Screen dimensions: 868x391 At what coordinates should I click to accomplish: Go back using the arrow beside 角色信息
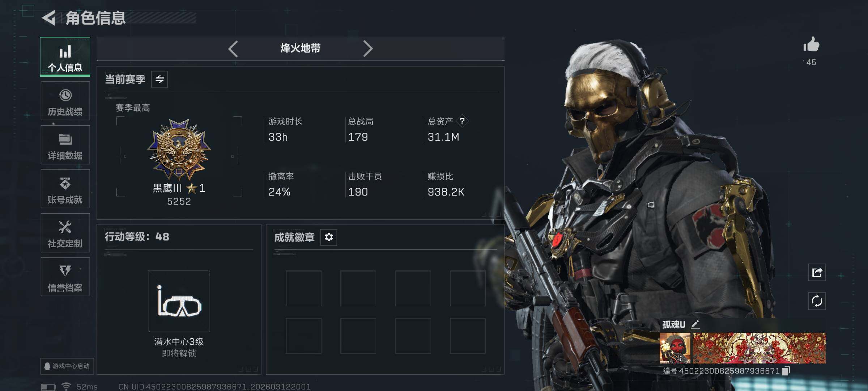48,17
